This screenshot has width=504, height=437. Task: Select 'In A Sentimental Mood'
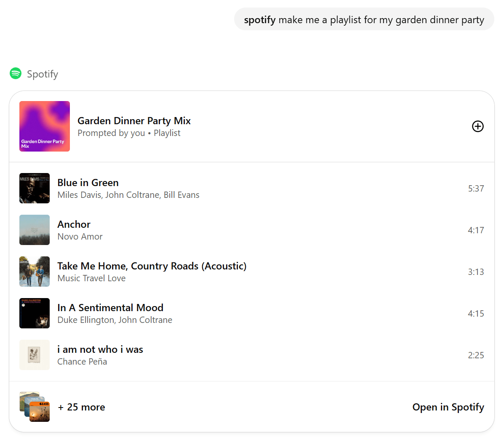110,308
